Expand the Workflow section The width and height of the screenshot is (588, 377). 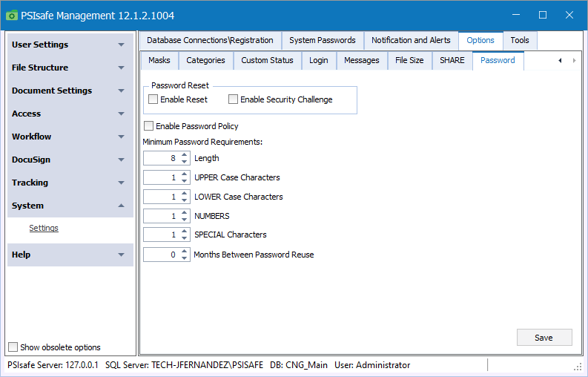(x=70, y=137)
